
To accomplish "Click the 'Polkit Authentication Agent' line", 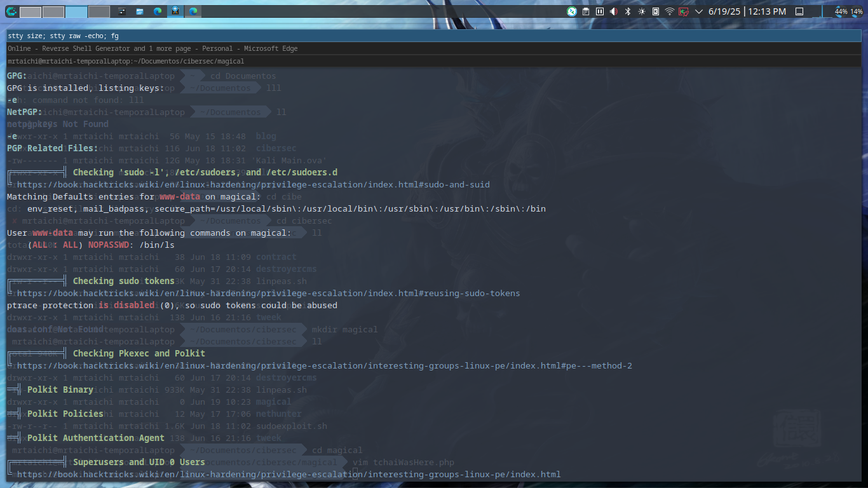I will 96,438.
